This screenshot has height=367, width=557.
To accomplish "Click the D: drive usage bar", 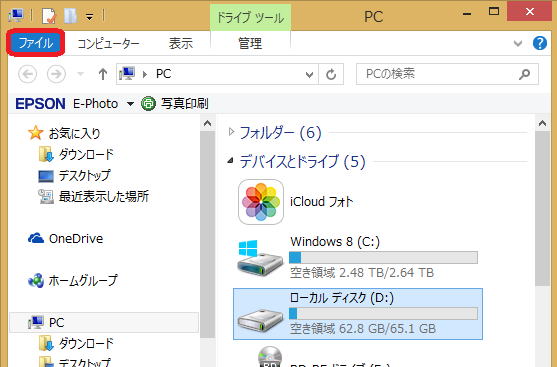I will click(x=383, y=314).
